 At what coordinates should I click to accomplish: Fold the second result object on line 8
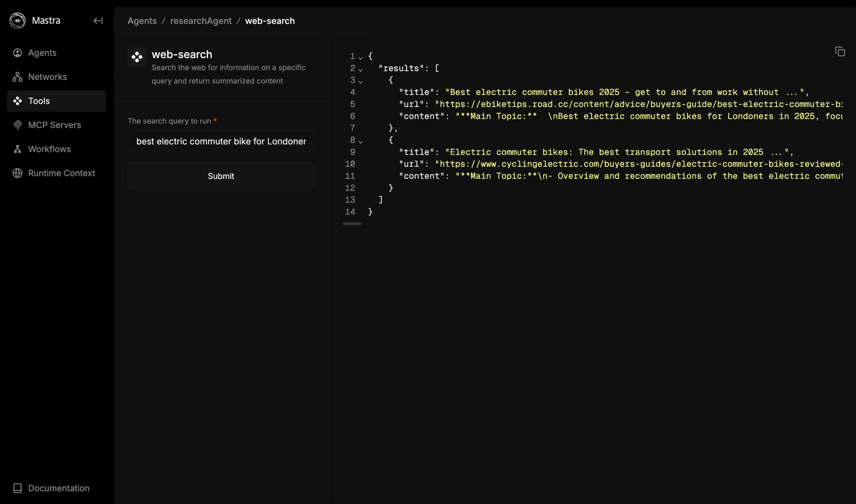point(360,141)
